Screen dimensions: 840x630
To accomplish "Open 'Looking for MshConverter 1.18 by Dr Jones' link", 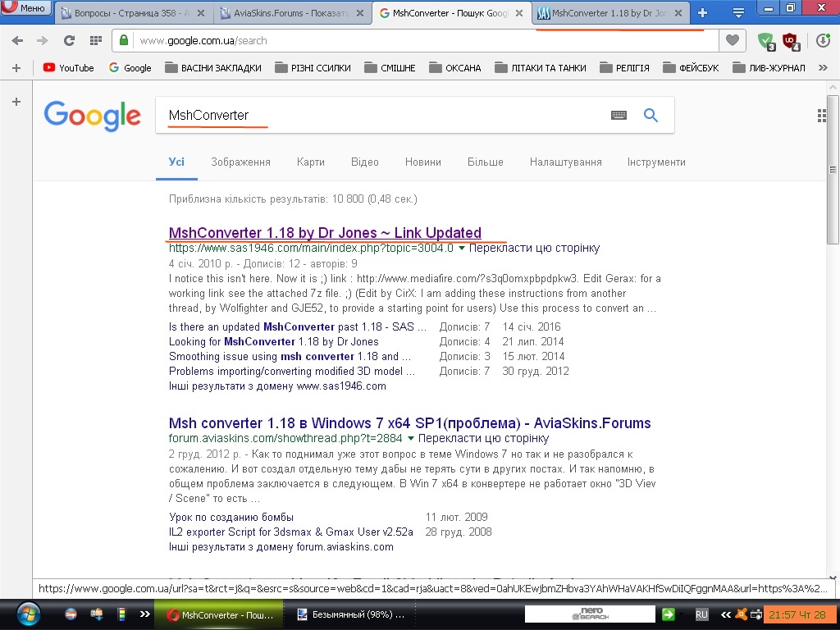I will 274,342.
